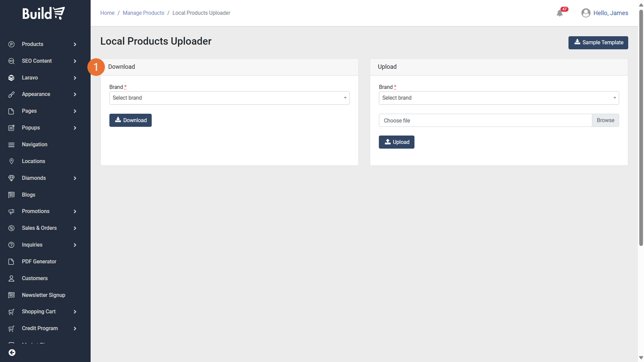Click the Build cart logo
This screenshot has width=644, height=362.
[43, 13]
